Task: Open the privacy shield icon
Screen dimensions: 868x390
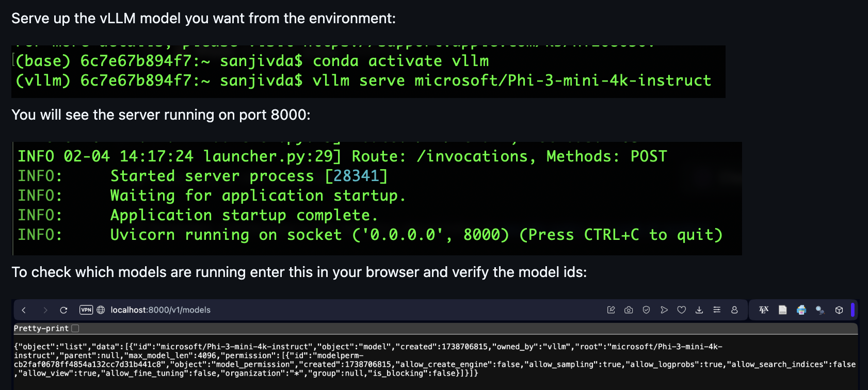Action: pyautogui.click(x=646, y=310)
